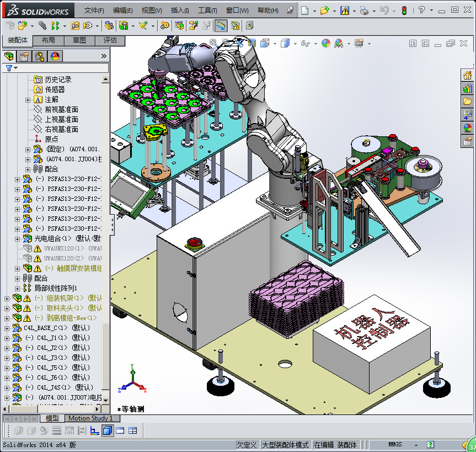Click the Exploded view icon
Image resolution: width=476 pixels, height=452 pixels.
(194, 25)
